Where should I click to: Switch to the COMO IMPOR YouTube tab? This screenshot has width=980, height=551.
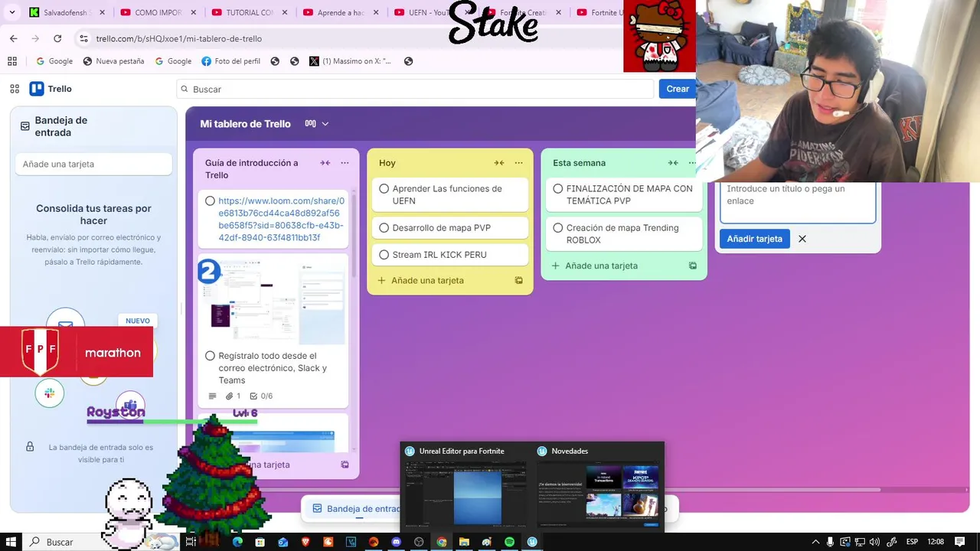click(x=158, y=12)
